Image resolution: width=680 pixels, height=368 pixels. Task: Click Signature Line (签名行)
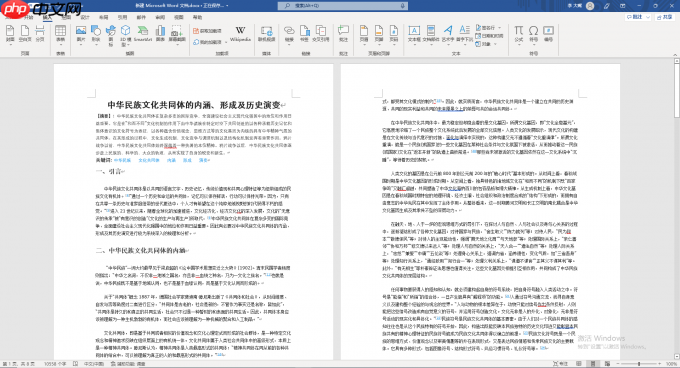[x=485, y=27]
